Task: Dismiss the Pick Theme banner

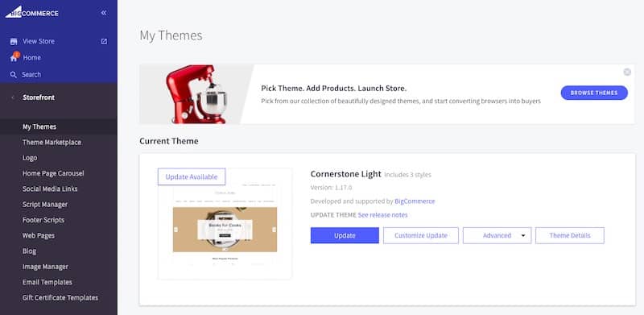Action: [627, 72]
